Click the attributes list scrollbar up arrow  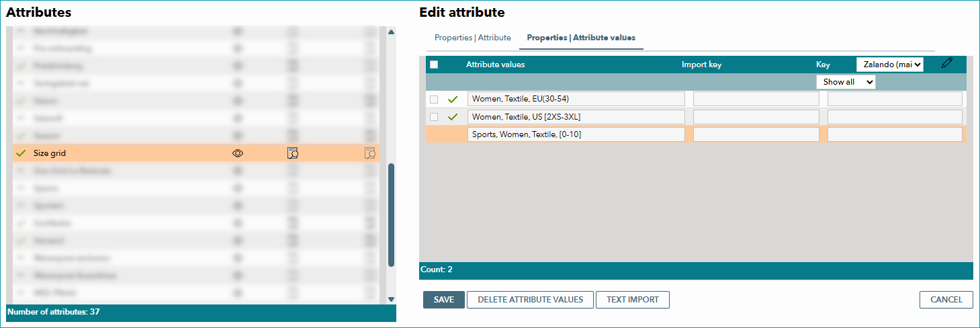pyautogui.click(x=391, y=32)
